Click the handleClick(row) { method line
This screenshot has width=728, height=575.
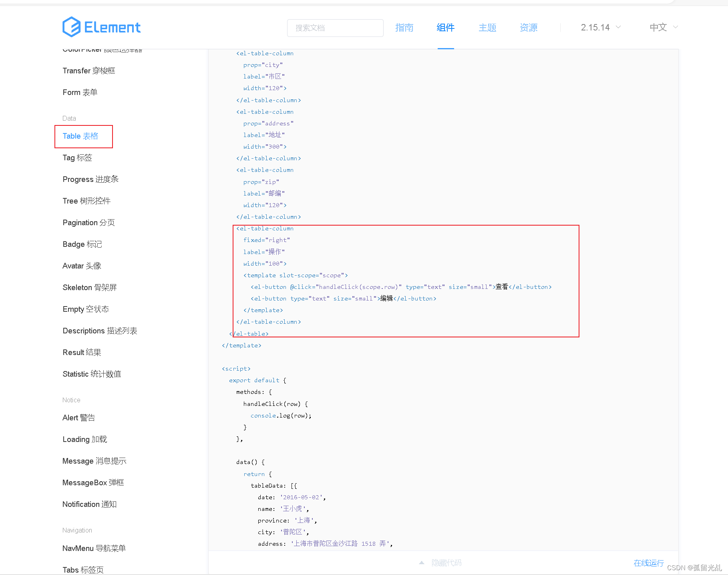click(276, 404)
